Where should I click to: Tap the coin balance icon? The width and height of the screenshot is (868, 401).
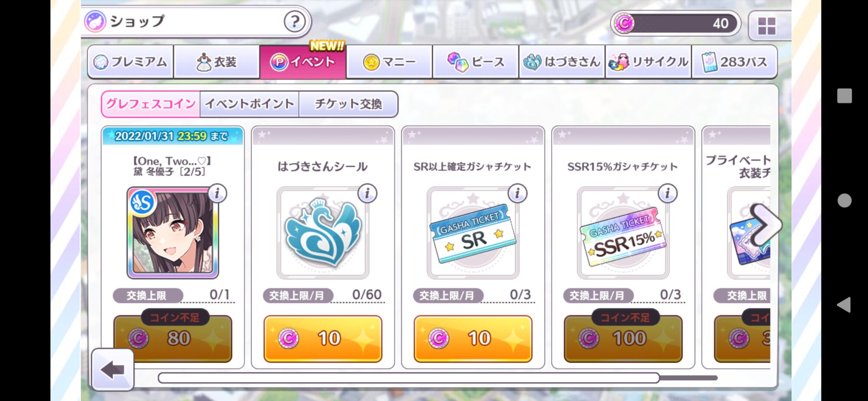[625, 23]
